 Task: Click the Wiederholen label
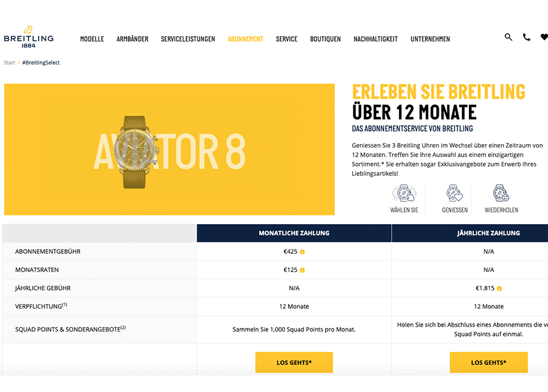click(x=501, y=210)
